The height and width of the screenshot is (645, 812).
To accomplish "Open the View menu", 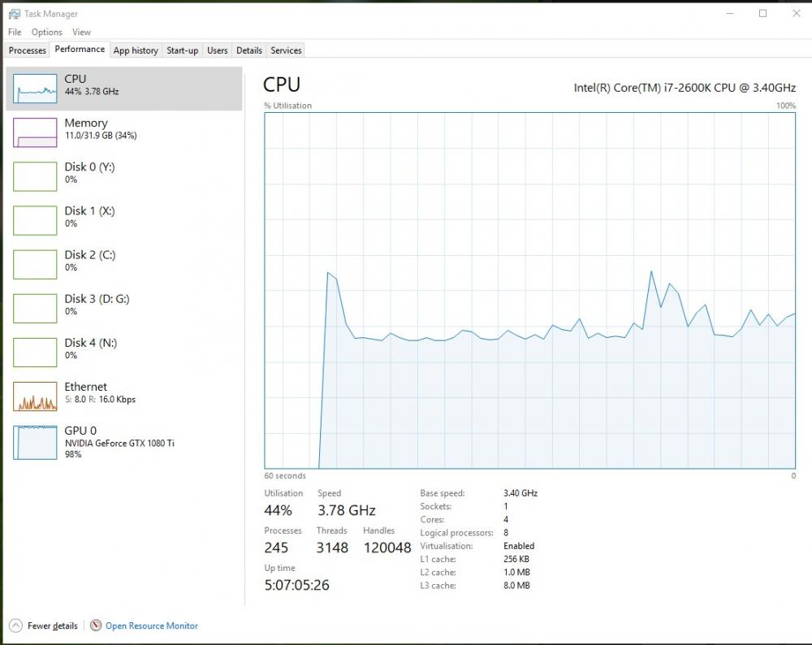I will click(x=81, y=32).
